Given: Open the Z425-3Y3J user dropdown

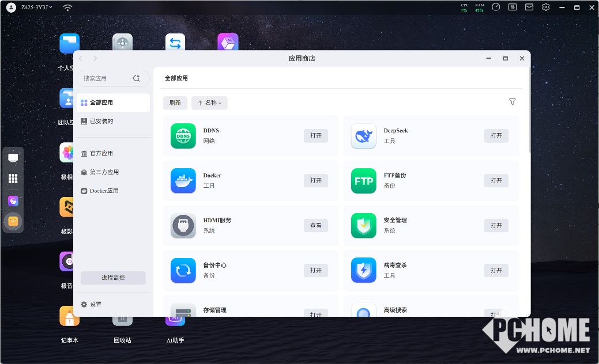Looking at the screenshot, I should point(36,7).
